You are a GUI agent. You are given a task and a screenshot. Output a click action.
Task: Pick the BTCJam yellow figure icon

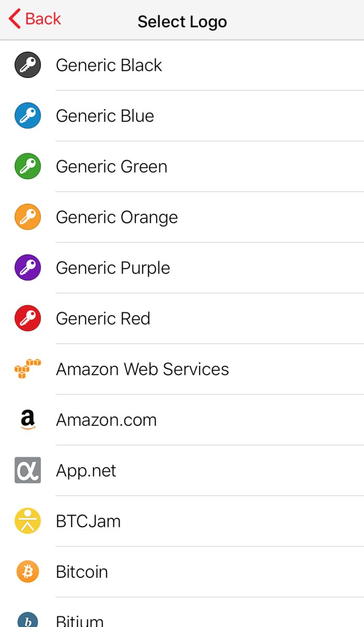tap(28, 521)
